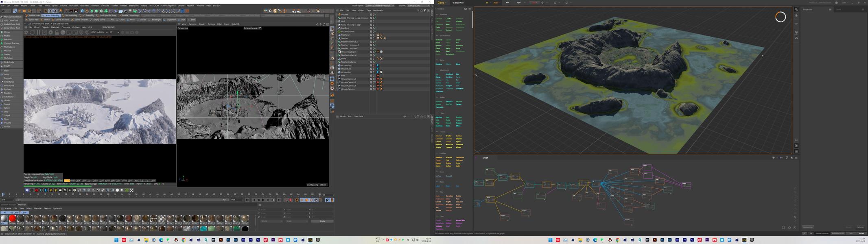Click the Octane Live Viewer pause render icon
Screen dimensions: 868x244
(39, 33)
